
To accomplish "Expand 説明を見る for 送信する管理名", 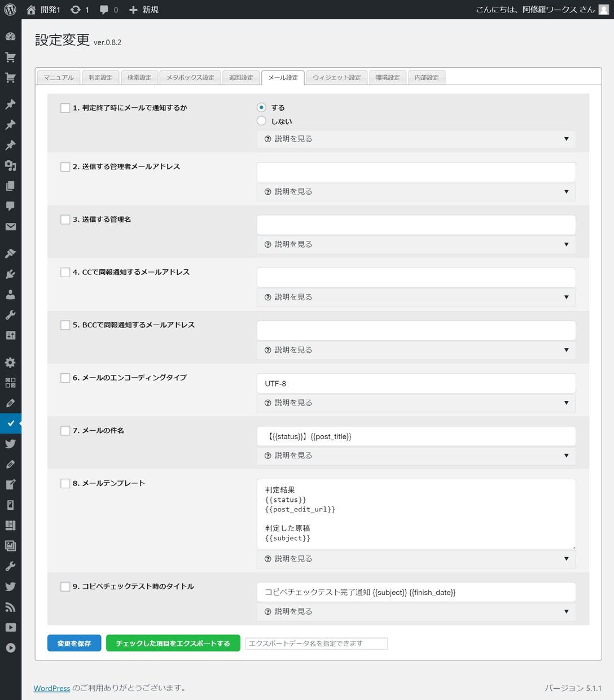I will 416,244.
